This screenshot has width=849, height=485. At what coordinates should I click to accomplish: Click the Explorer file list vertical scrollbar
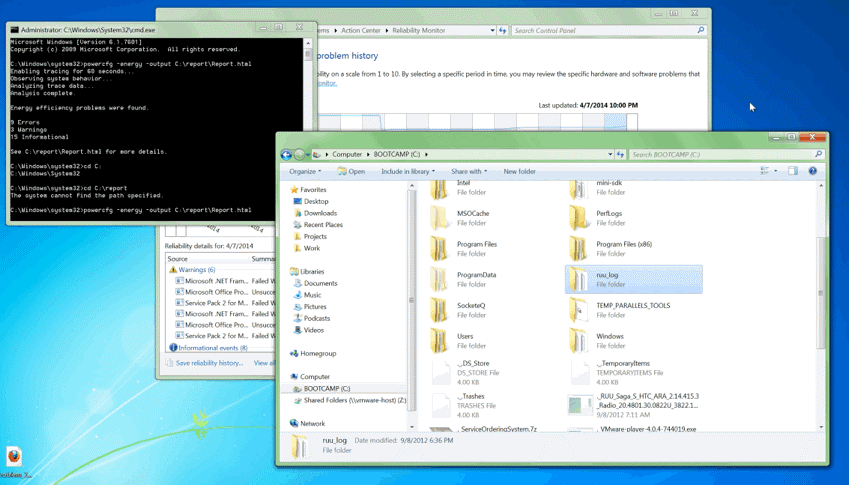coord(821,292)
